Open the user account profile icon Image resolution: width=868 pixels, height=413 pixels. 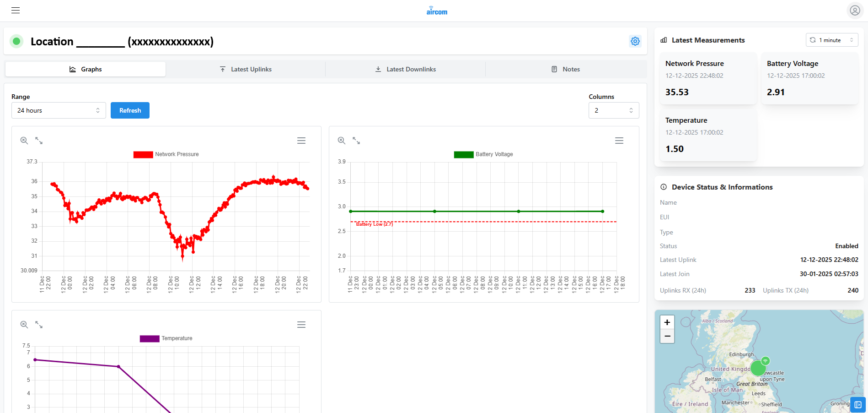[x=855, y=10]
